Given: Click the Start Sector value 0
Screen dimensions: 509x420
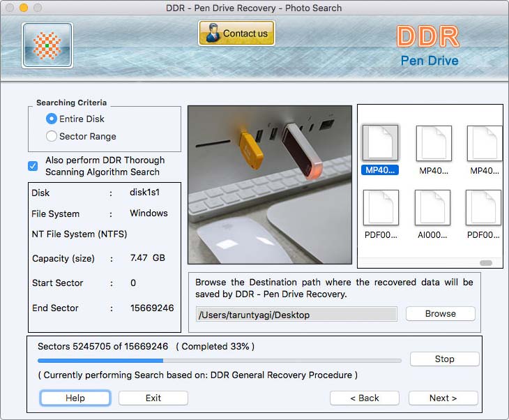Looking at the screenshot, I should (x=133, y=283).
